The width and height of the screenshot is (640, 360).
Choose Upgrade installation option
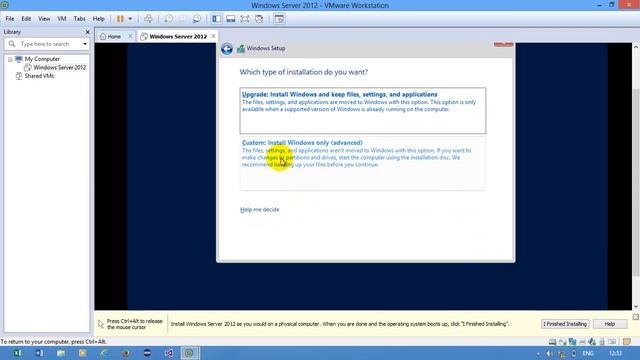coord(363,110)
